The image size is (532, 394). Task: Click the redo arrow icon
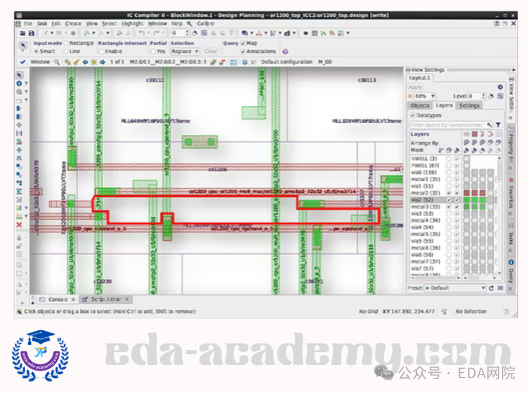[x=157, y=33]
